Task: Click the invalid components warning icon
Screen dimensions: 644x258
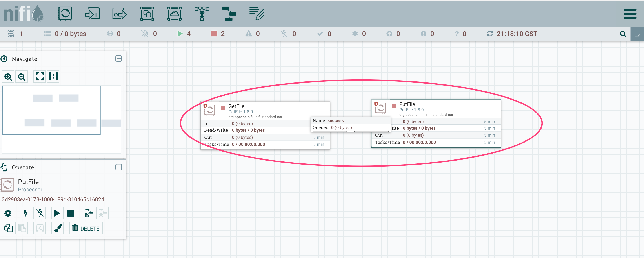Action: tap(249, 34)
